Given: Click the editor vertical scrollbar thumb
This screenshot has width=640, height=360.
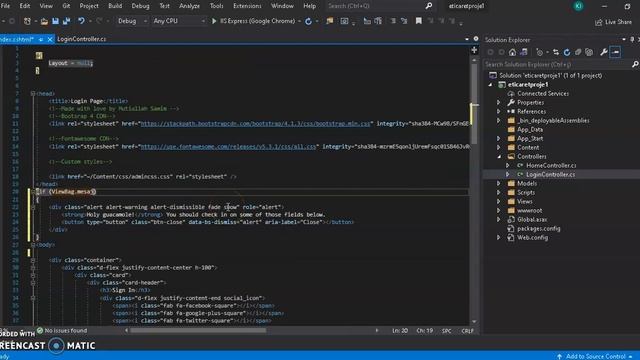Looking at the screenshot, I should point(474,104).
